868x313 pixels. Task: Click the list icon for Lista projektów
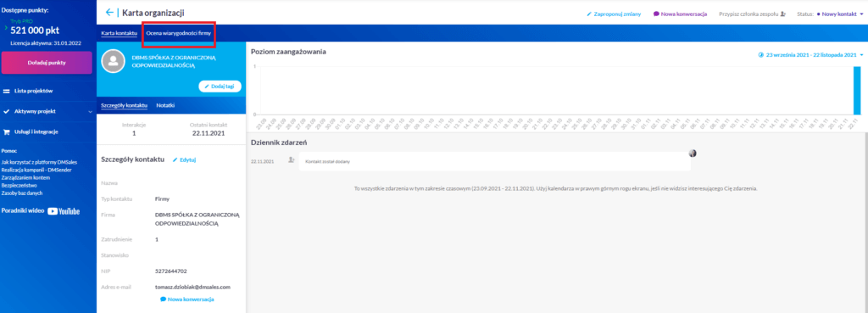pyautogui.click(x=7, y=91)
